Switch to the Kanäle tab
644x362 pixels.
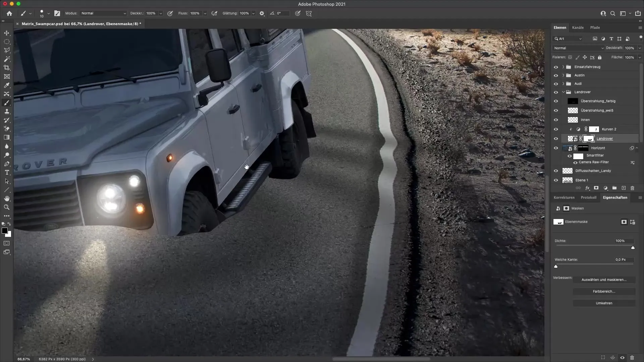(578, 27)
